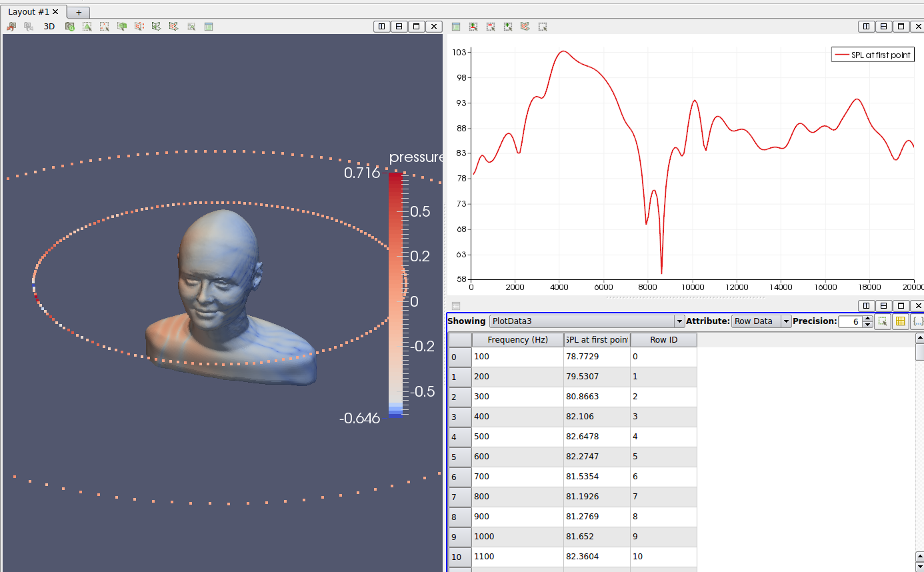The width and height of the screenshot is (924, 572).
Task: Decrease the Precision value with down arrow
Action: (867, 325)
